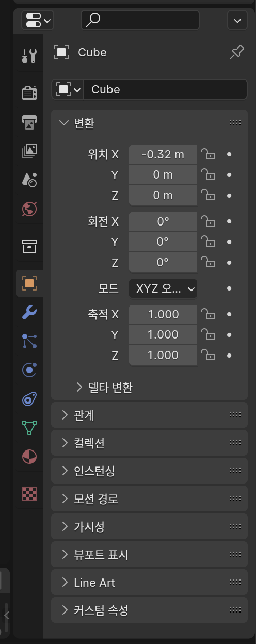Open the Scene properties tab
This screenshot has height=644, width=256.
[x=29, y=180]
